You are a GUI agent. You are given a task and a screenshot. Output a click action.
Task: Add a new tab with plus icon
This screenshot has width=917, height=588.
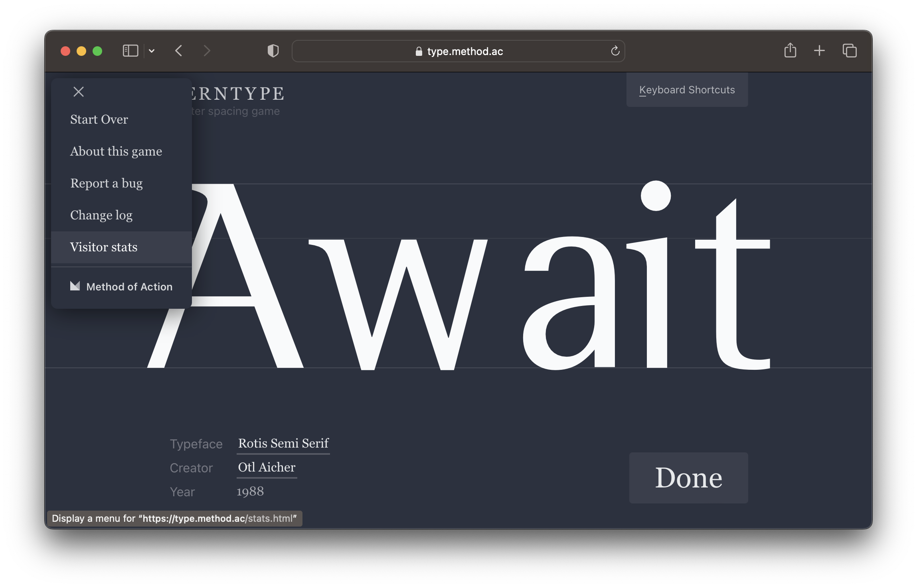(819, 51)
